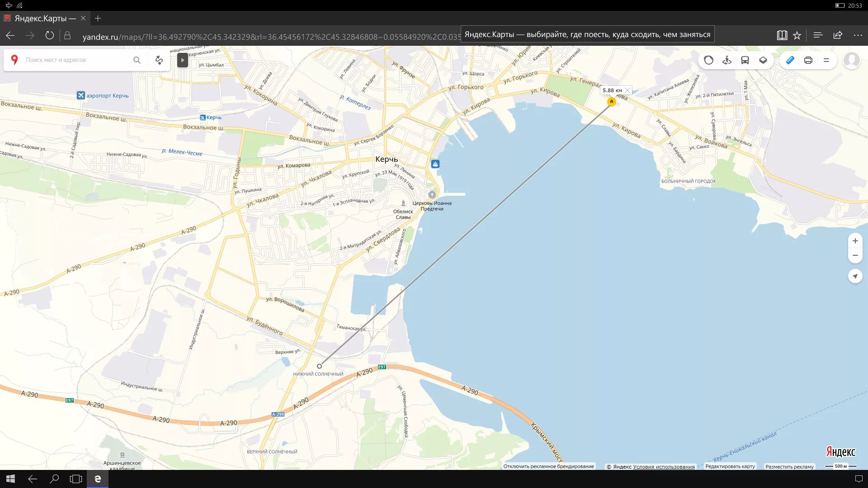
Task: Click the Obelisk of Glory monument icon
Action: (403, 203)
